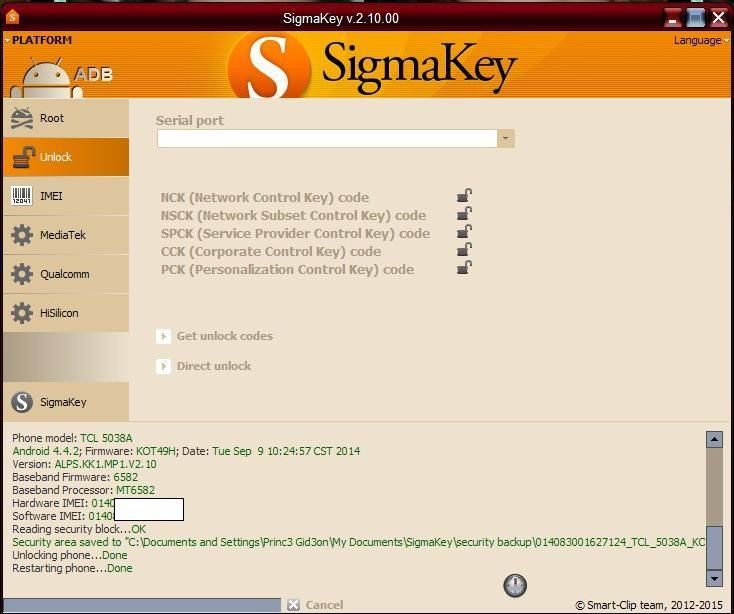Click the Android ADB platform icon
Image resolution: width=734 pixels, height=614 pixels.
[x=43, y=76]
